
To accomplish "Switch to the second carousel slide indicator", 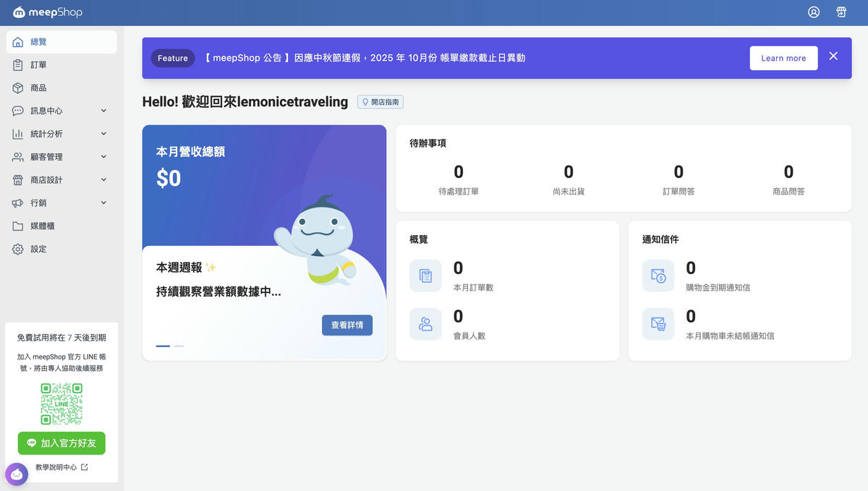I will point(179,346).
